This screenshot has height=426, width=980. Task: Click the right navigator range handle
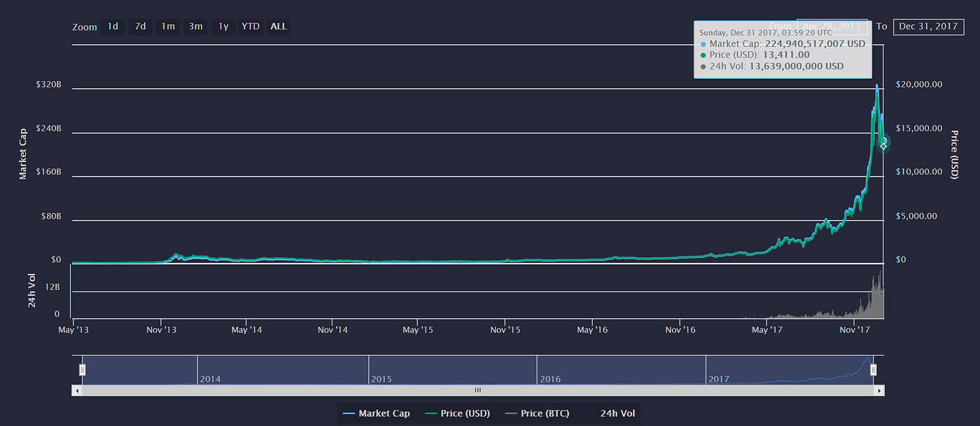873,369
